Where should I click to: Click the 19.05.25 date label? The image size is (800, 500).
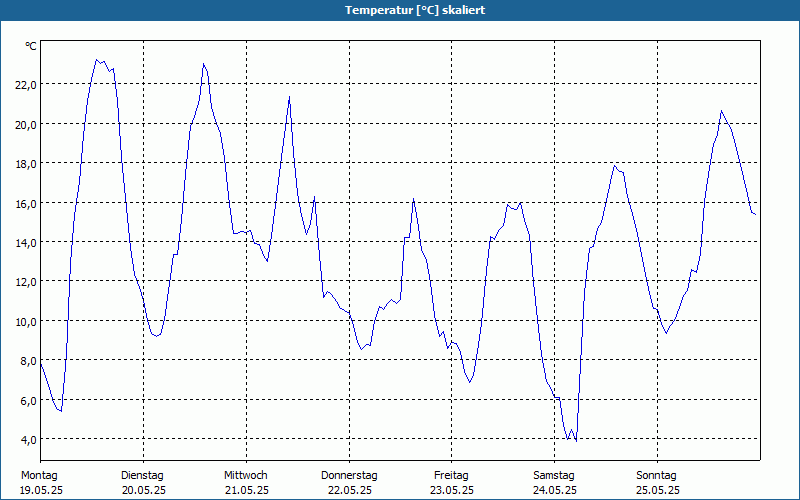tap(41, 491)
